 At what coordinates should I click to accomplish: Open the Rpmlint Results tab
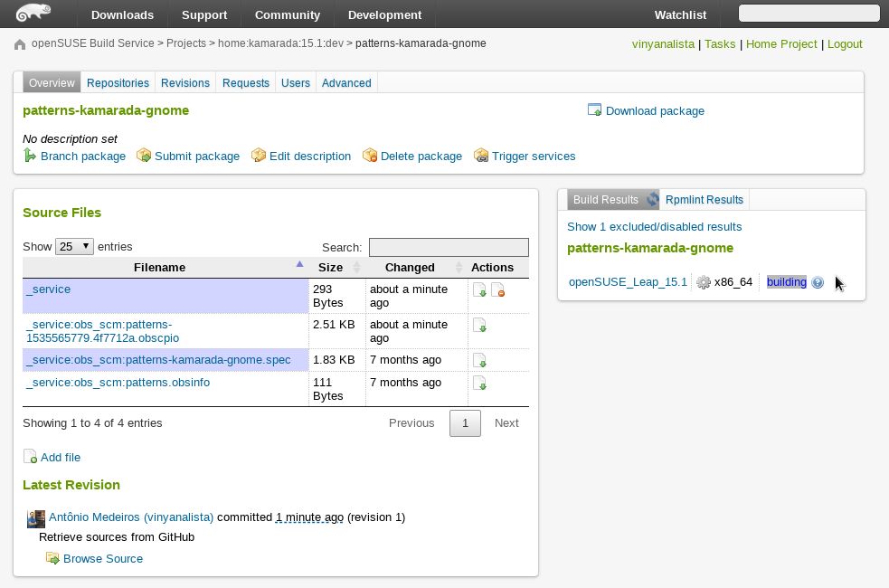point(705,200)
